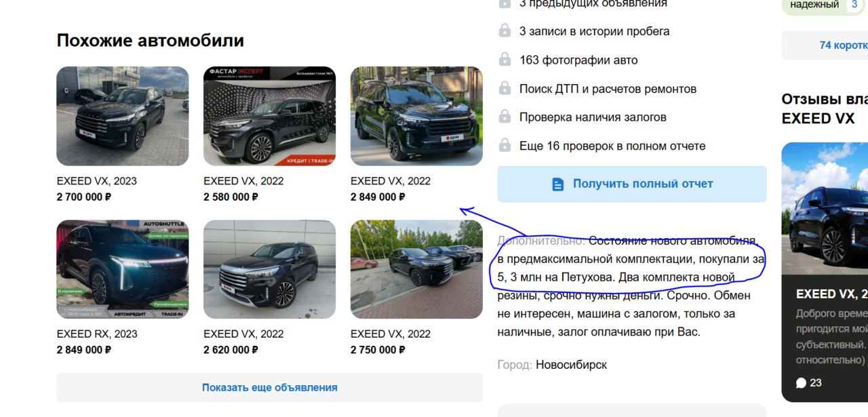Open EXEED VX thumbnail priced 2 620 000 ₽
This screenshot has height=417, width=868.
pyautogui.click(x=269, y=269)
